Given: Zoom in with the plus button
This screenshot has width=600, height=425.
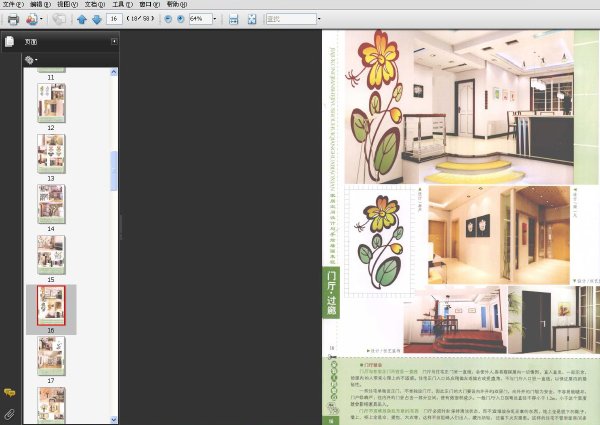Looking at the screenshot, I should pos(181,19).
